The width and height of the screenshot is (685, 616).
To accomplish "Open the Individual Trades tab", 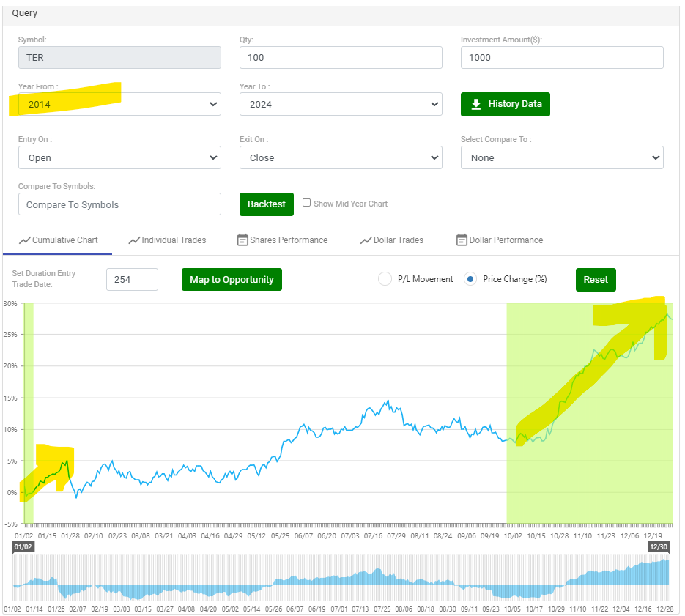I will (167, 240).
